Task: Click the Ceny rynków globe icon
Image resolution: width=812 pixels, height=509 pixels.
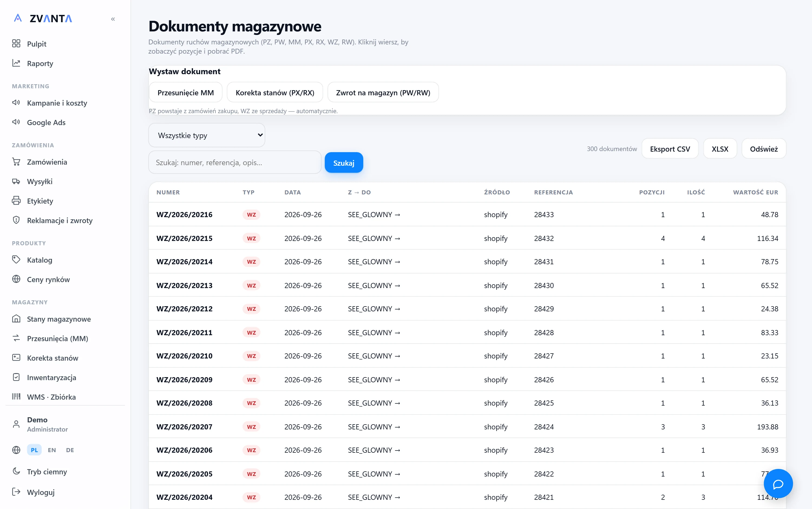Action: click(x=16, y=279)
